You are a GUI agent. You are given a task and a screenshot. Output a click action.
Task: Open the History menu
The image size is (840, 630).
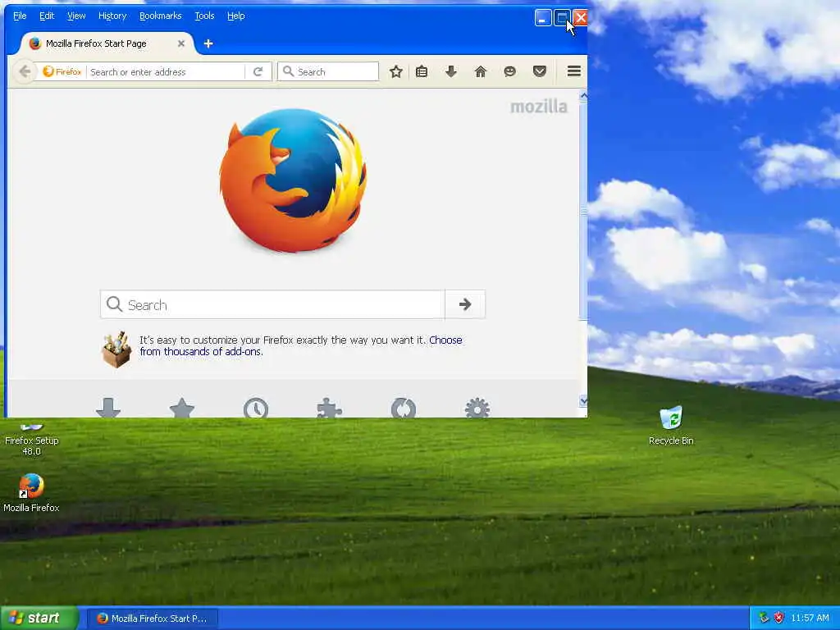[x=112, y=16]
